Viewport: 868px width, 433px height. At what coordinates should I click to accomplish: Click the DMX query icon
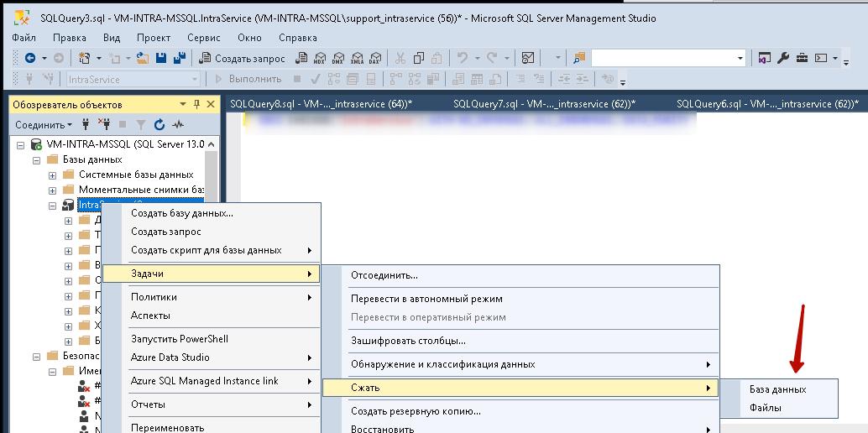[338, 58]
